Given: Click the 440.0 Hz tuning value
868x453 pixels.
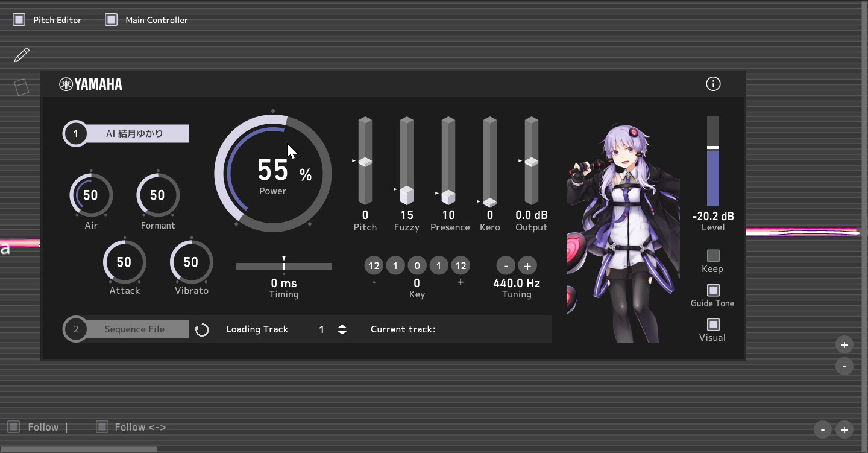Looking at the screenshot, I should (x=517, y=283).
